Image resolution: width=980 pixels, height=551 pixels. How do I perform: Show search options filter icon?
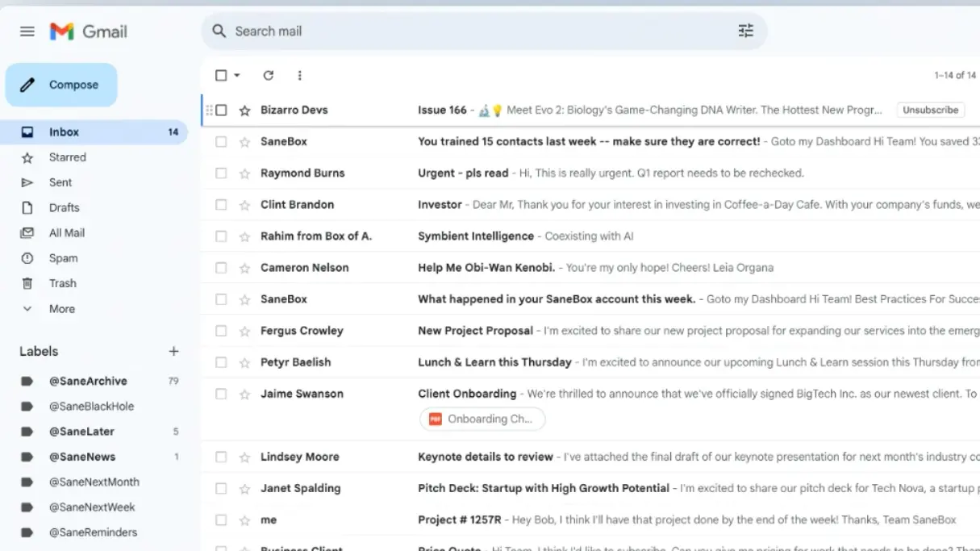[x=745, y=31]
